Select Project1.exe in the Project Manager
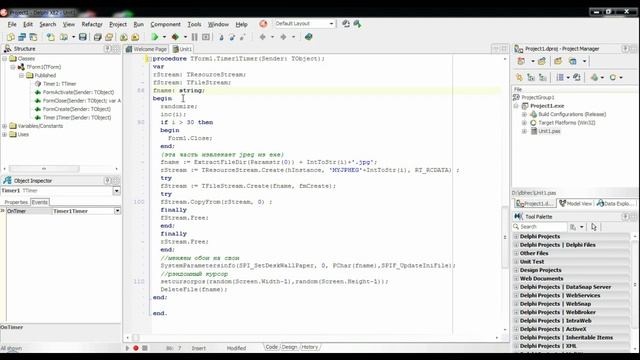This screenshot has width=640, height=360. [x=547, y=106]
